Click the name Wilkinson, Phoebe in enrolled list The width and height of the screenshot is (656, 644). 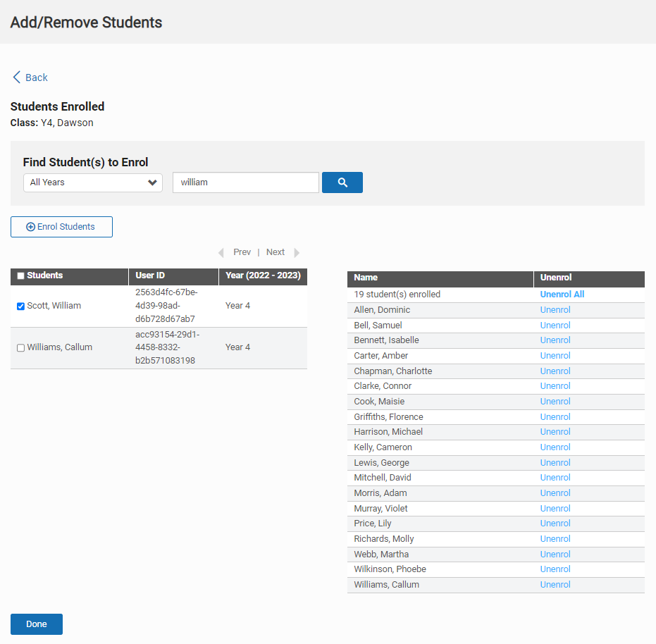[x=390, y=569]
